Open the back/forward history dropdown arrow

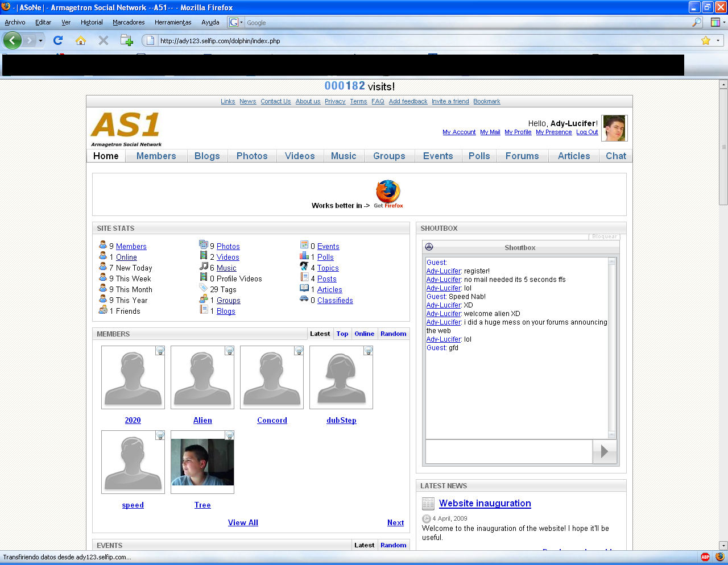[x=40, y=41]
